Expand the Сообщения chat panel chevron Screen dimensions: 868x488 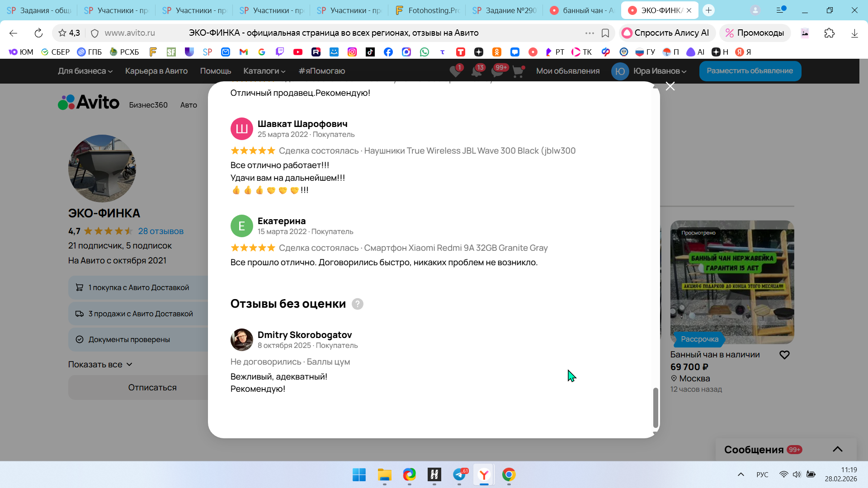837,449
